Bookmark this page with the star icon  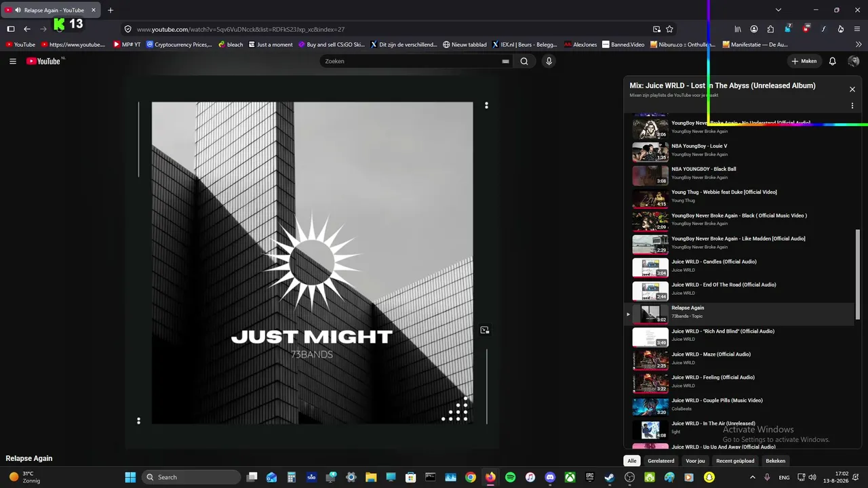670,29
